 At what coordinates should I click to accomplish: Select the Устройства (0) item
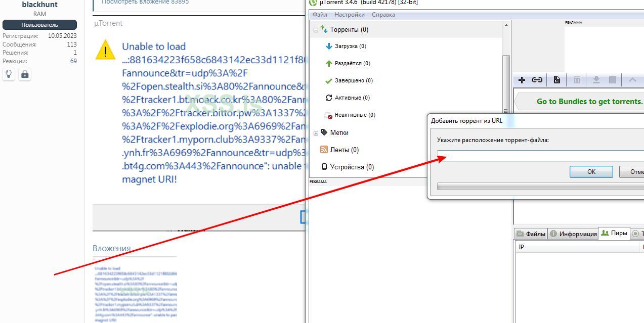pyautogui.click(x=348, y=167)
